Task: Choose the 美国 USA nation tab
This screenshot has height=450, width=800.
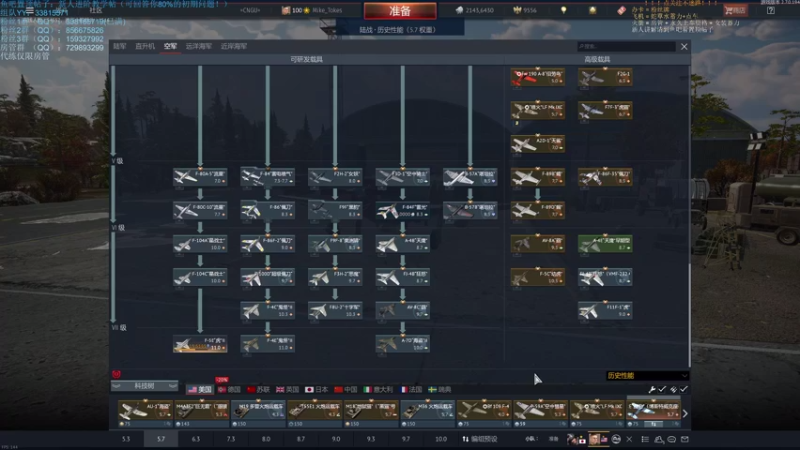Action: 200,390
